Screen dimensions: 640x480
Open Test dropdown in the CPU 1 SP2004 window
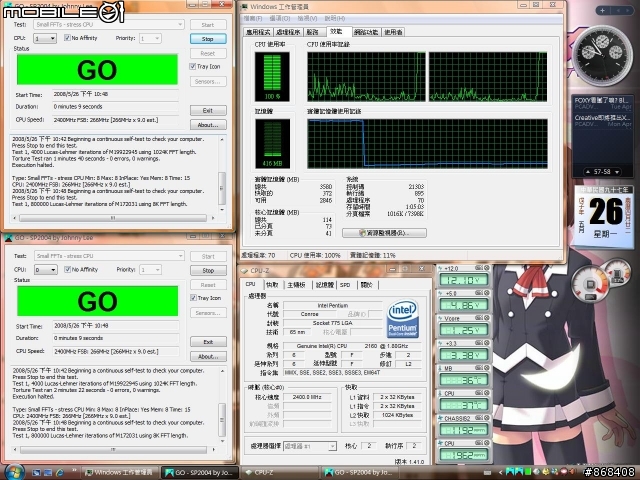109,24
